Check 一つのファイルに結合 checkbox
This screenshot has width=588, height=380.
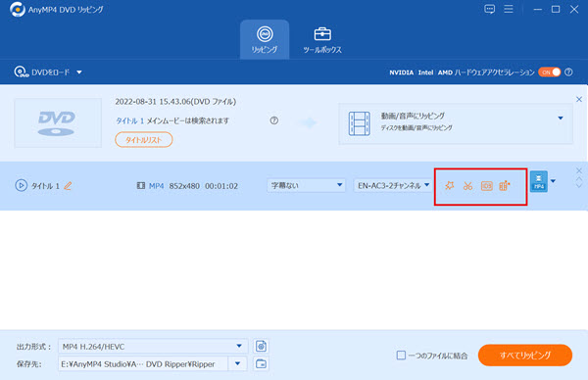click(401, 355)
